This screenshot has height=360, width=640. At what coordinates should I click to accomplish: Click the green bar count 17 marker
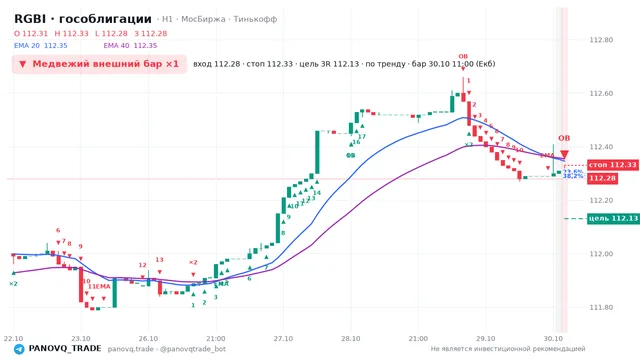pyautogui.click(x=362, y=137)
